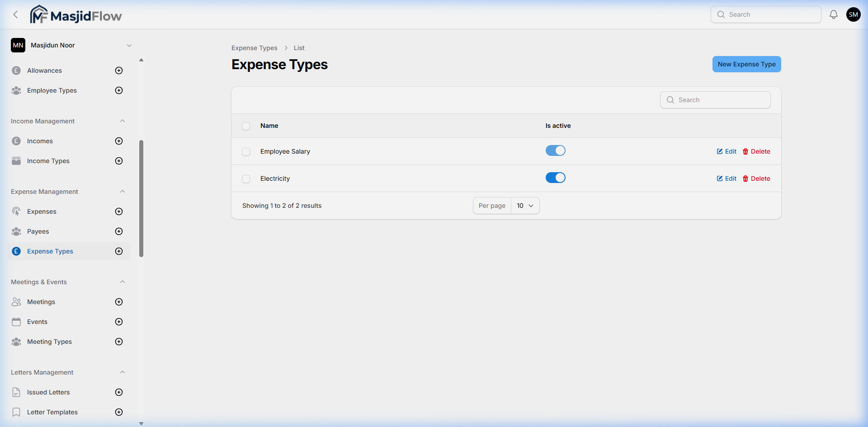Open the per page dropdown
868x427 pixels.
(x=524, y=206)
